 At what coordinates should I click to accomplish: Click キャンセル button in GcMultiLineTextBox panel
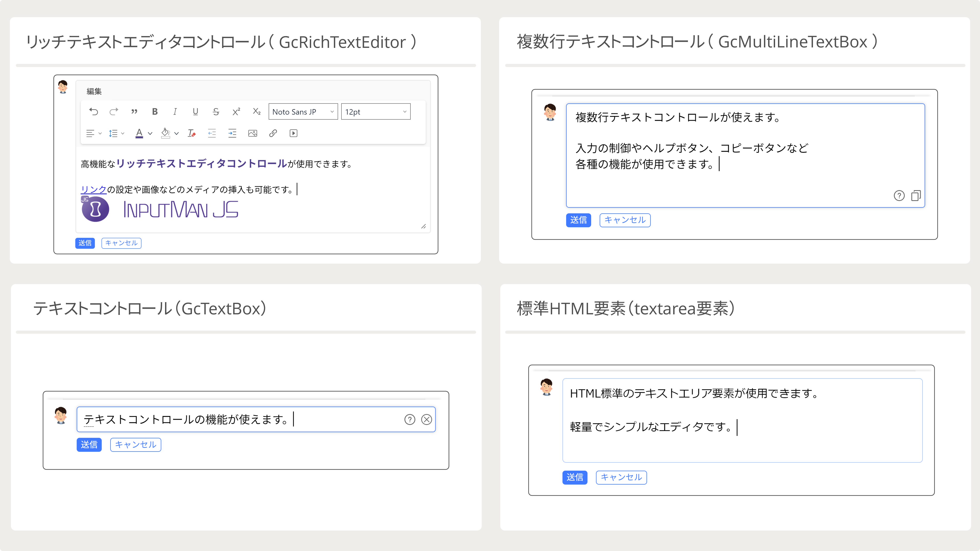625,220
